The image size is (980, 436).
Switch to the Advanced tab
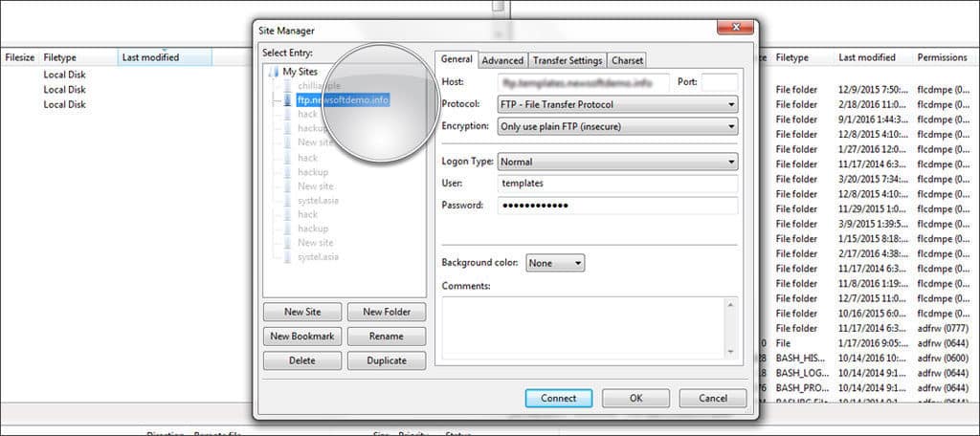click(x=502, y=60)
